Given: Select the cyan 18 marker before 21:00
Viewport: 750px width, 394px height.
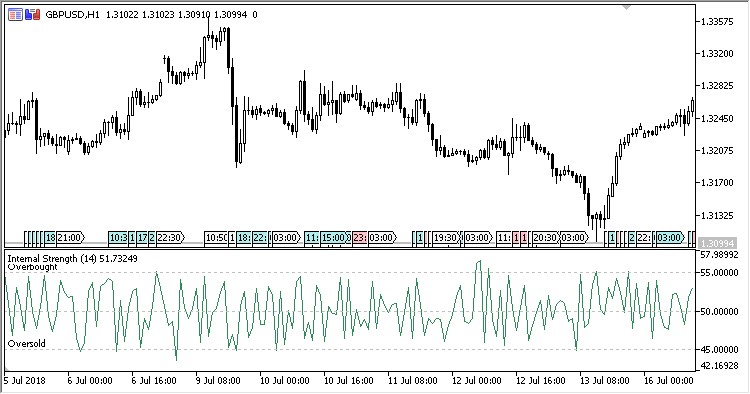Looking at the screenshot, I should [50, 237].
